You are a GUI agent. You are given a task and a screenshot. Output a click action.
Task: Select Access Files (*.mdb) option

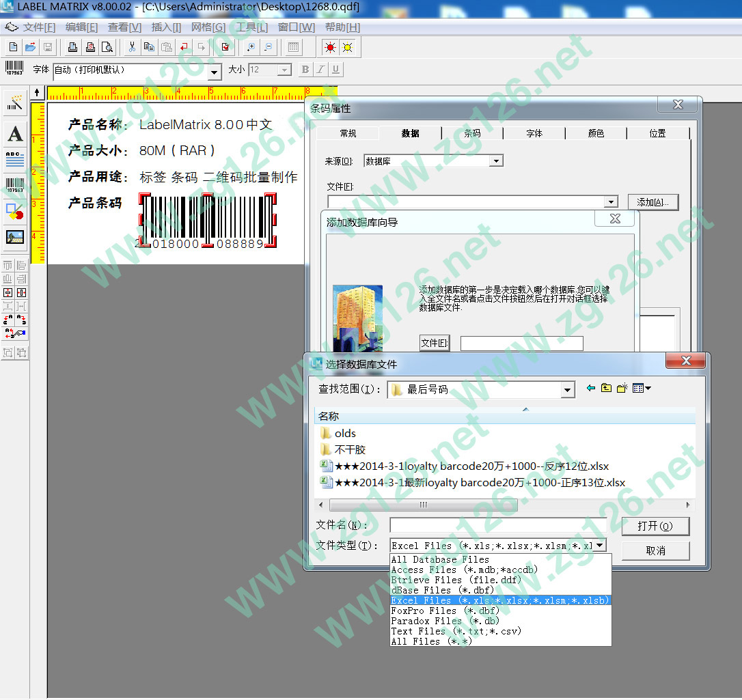pyautogui.click(x=501, y=570)
